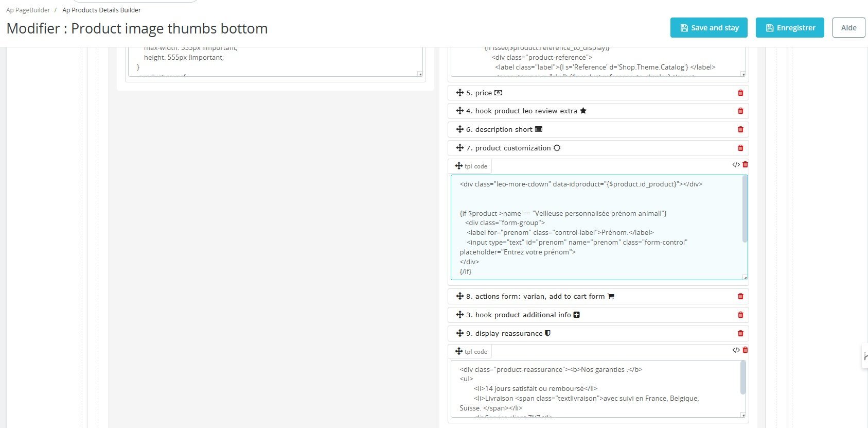Delete the first tpl code block
Screen dimensions: 868x428
pos(745,165)
